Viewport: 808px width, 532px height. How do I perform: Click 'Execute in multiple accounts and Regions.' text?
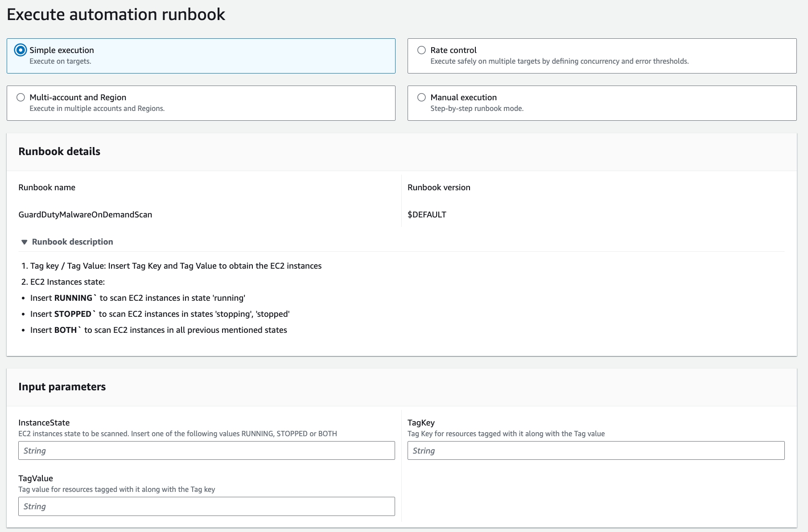point(97,108)
